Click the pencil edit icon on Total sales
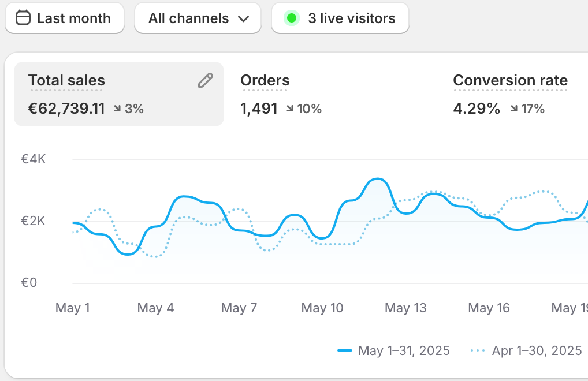588x381 pixels. pyautogui.click(x=205, y=81)
